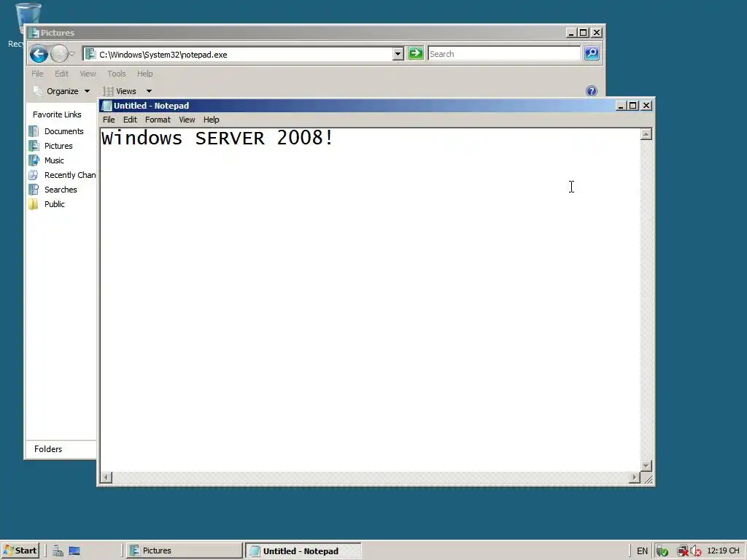The height and width of the screenshot is (560, 747).
Task: Click the EN language indicator
Action: (x=642, y=551)
